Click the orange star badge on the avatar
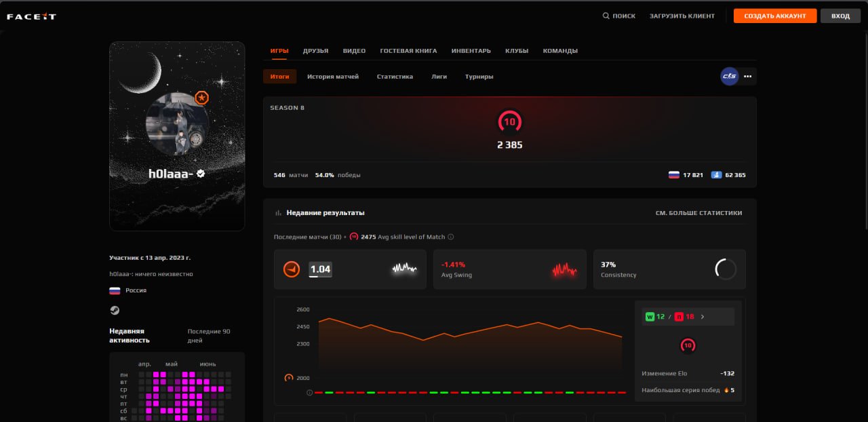This screenshot has width=868, height=422. click(201, 98)
